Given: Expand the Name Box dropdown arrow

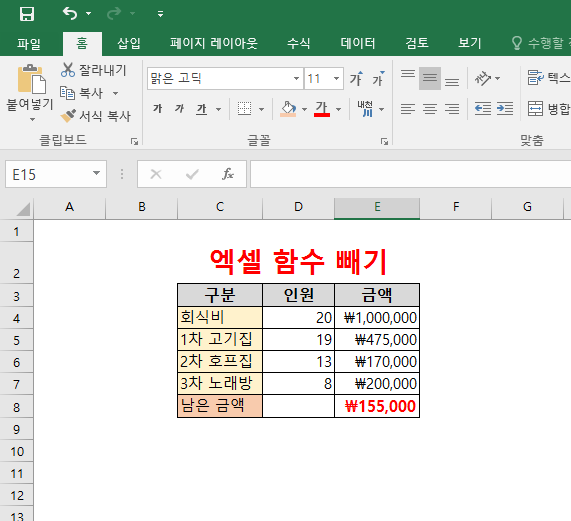Looking at the screenshot, I should [96, 173].
